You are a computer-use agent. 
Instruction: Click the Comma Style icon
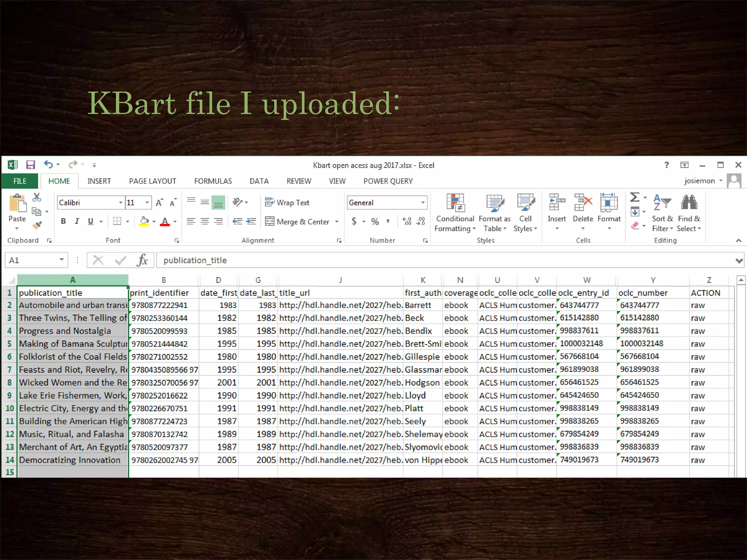(x=388, y=221)
